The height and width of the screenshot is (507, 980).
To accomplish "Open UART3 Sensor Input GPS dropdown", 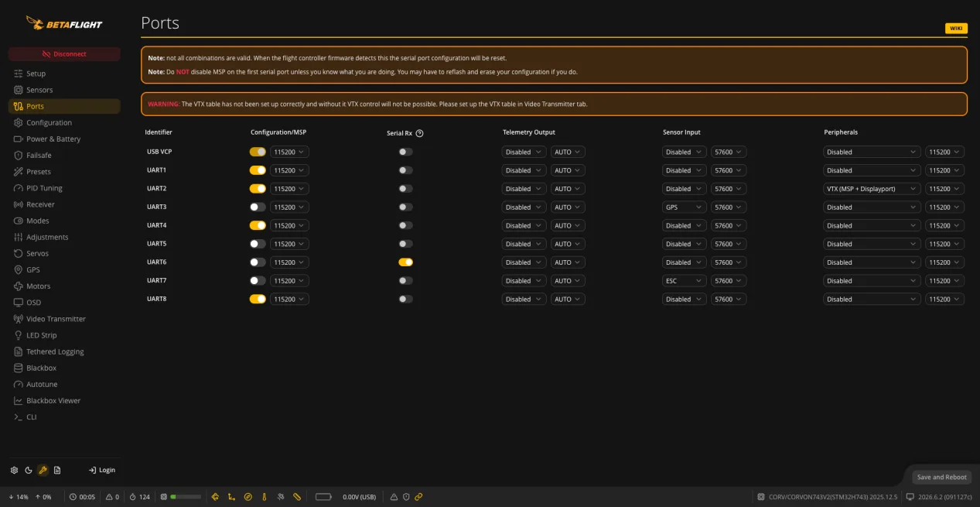I will [684, 207].
